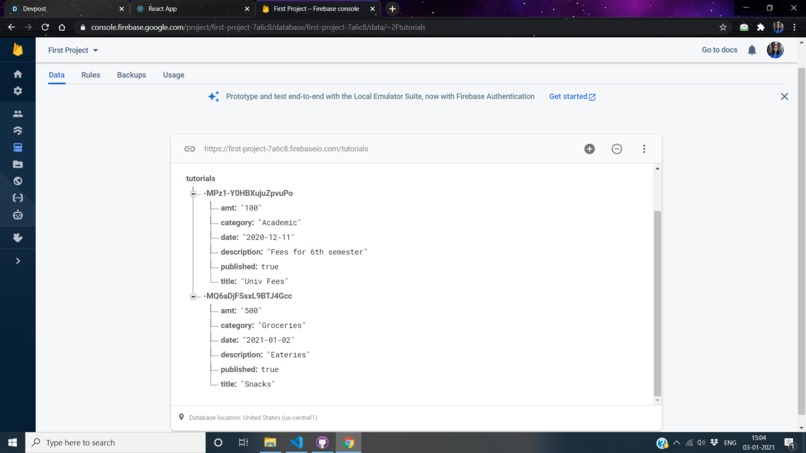Click amt value "100"
Image resolution: width=806 pixels, height=453 pixels.
point(251,208)
